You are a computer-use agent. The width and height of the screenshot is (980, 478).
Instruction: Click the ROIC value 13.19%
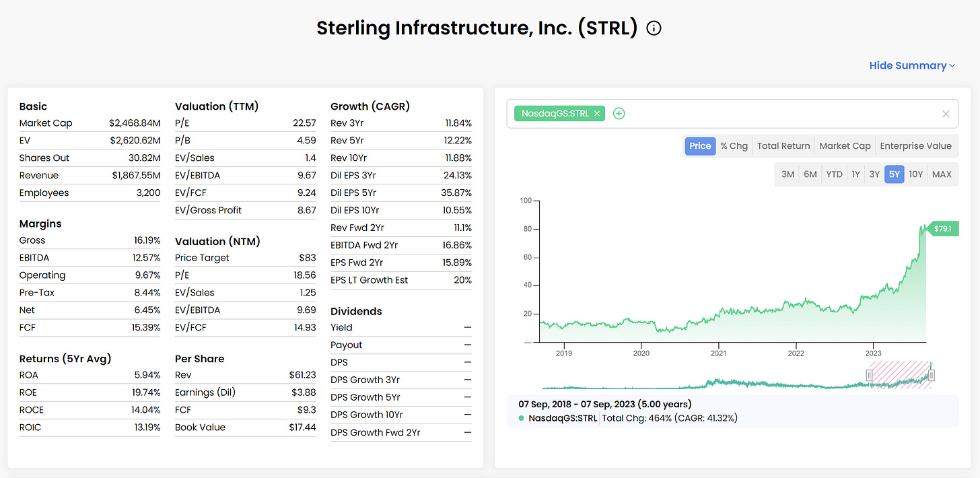click(x=146, y=428)
